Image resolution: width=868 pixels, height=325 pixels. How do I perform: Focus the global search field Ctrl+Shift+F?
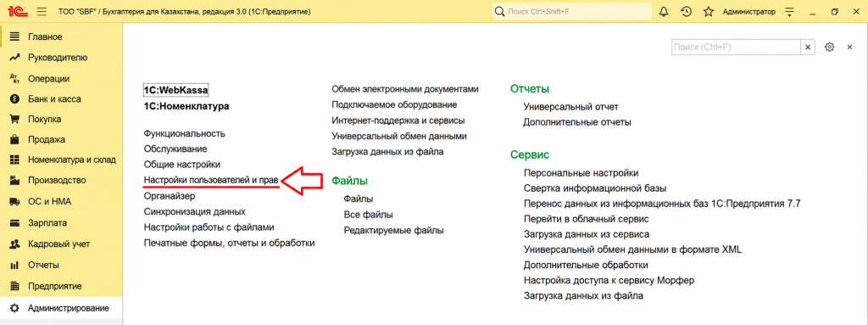point(572,11)
